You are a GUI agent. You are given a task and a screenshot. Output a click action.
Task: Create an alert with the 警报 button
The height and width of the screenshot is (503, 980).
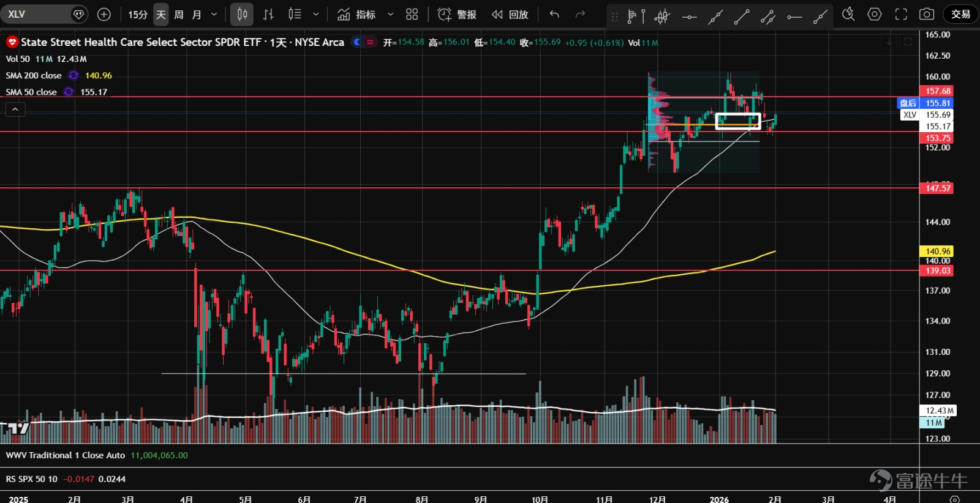pos(457,14)
